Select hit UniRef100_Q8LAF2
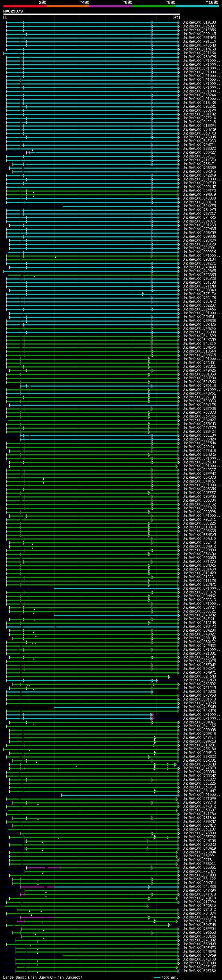The image size is (222, 980). click(199, 301)
